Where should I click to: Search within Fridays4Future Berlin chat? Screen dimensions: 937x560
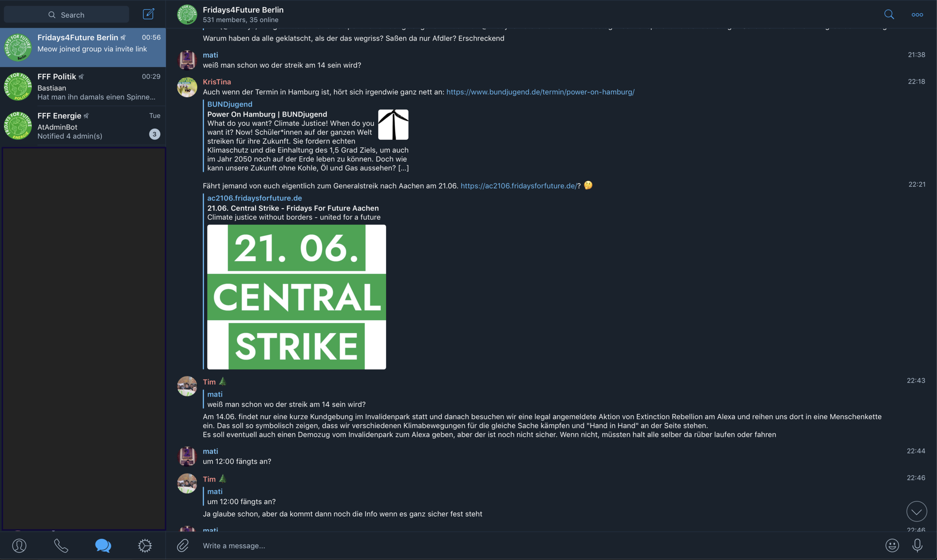[889, 15]
